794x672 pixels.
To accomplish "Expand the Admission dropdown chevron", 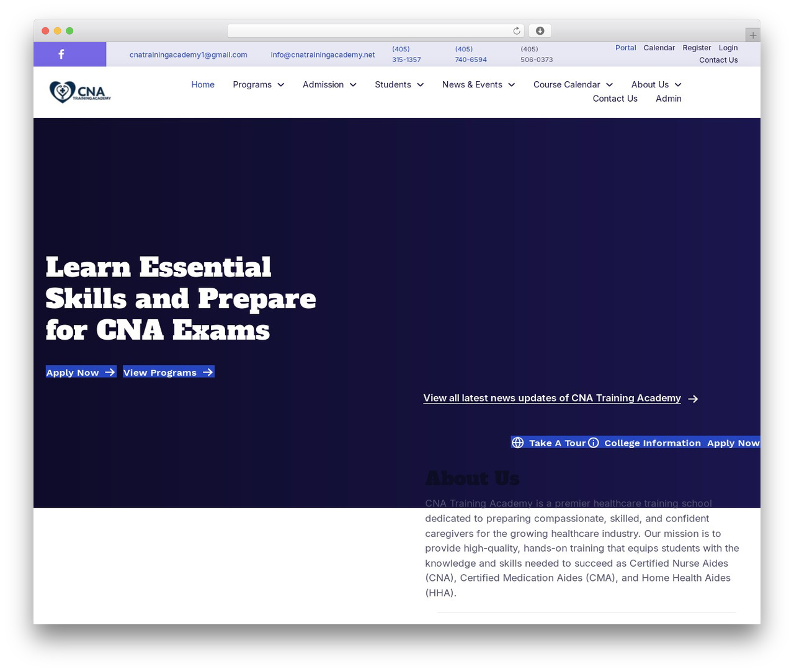I will pyautogui.click(x=353, y=85).
